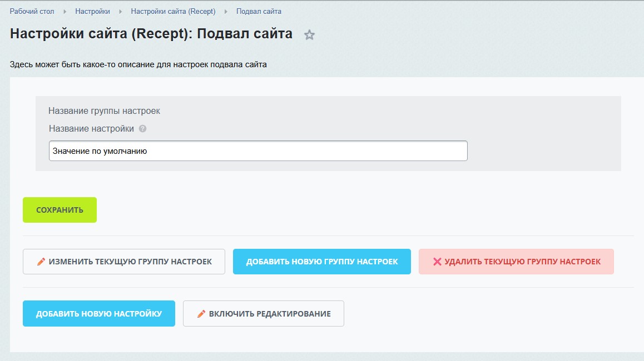The image size is (644, 361).
Task: Open breadcrumb arrow after Настройки сайта (Recept)
Action: pyautogui.click(x=226, y=11)
